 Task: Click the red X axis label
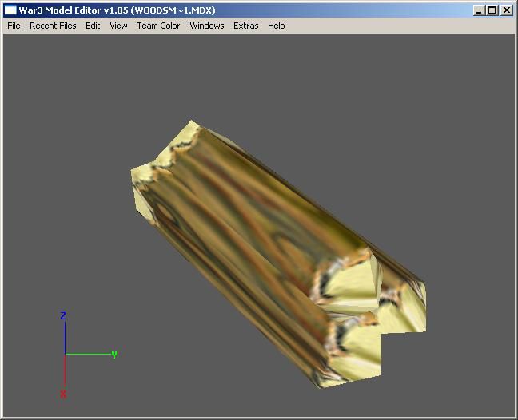point(63,394)
